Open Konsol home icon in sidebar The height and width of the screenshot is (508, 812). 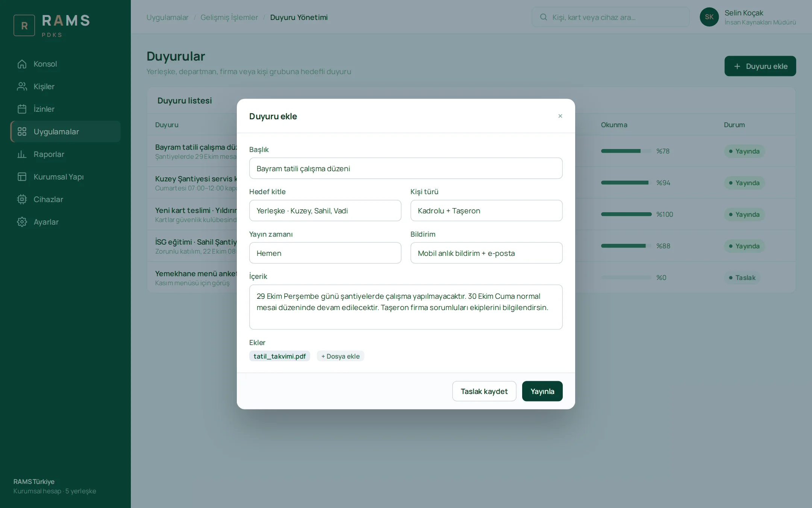click(22, 64)
